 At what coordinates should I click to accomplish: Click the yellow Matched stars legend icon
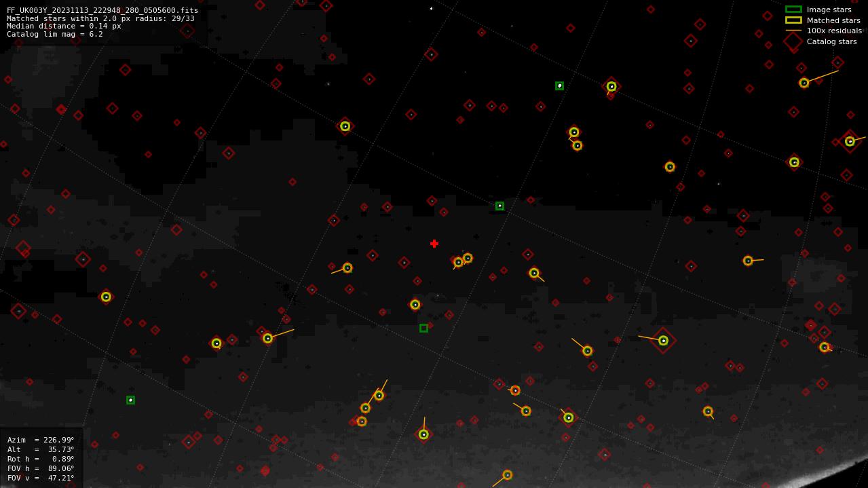coord(793,20)
